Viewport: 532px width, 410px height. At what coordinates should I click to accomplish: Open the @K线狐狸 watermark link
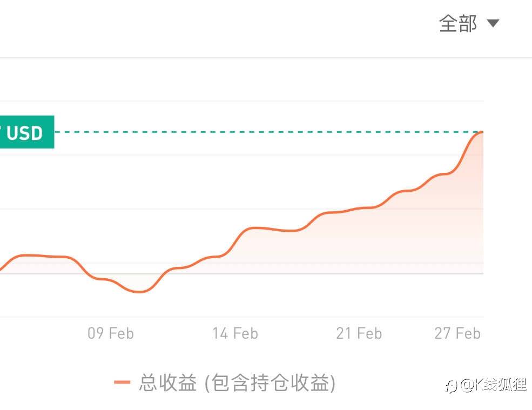pyautogui.click(x=493, y=385)
